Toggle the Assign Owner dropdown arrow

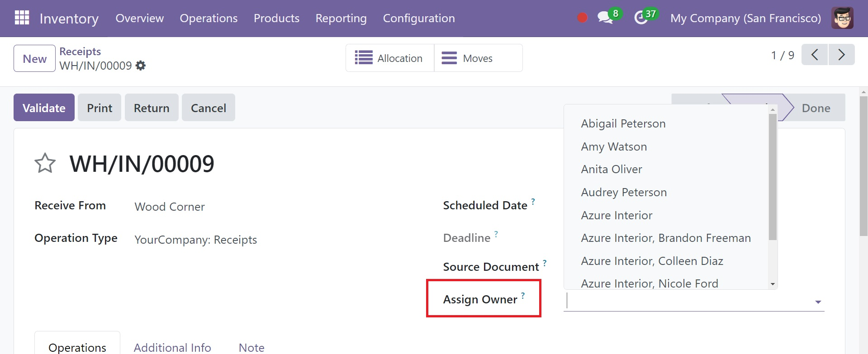[818, 302]
